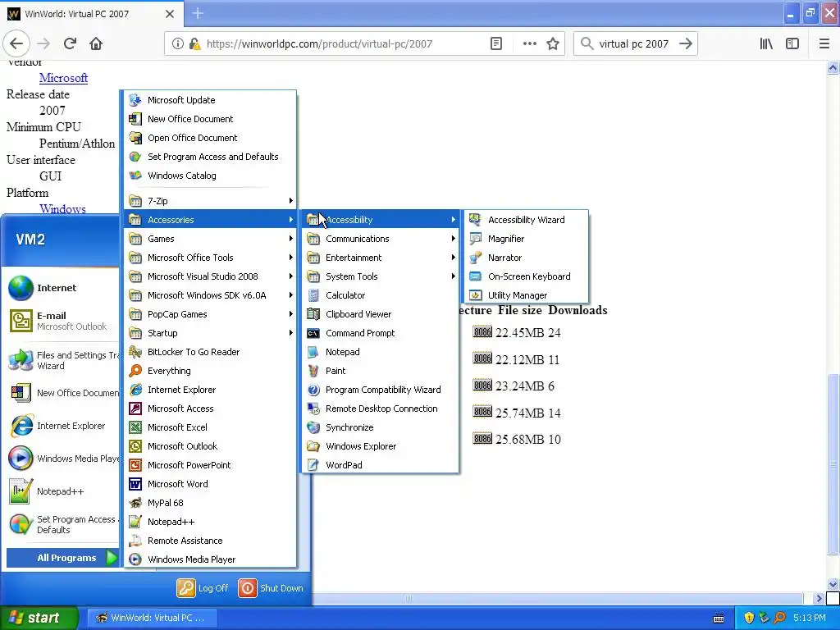Click the browser home icon
Viewport: 840px width, 630px height.
(x=96, y=43)
